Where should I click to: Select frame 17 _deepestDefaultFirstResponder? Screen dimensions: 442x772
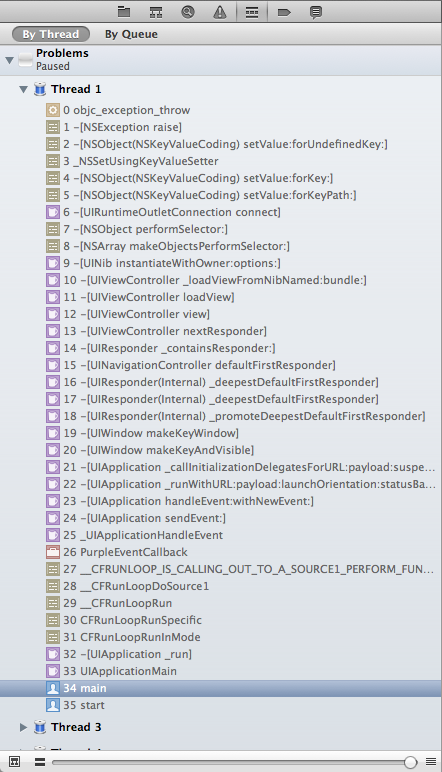pos(221,399)
